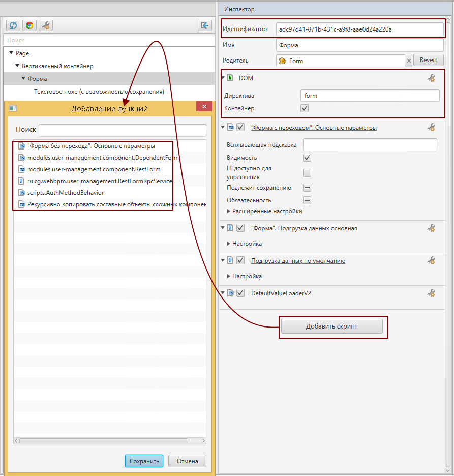Click the DOM file icon
454x476 pixels.
[230, 78]
